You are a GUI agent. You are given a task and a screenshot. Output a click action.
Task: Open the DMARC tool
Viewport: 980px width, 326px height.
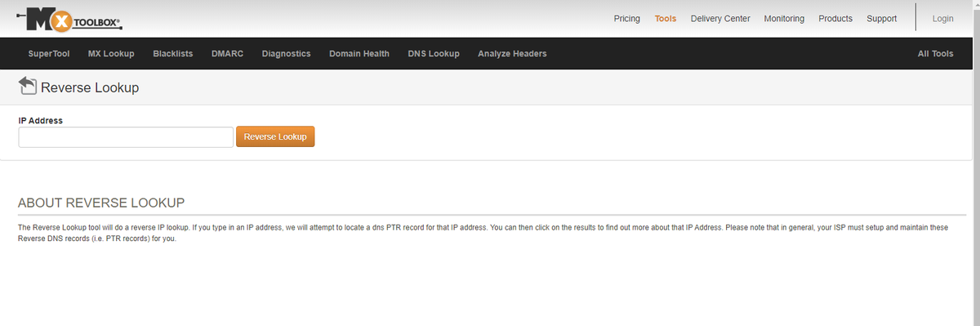227,54
